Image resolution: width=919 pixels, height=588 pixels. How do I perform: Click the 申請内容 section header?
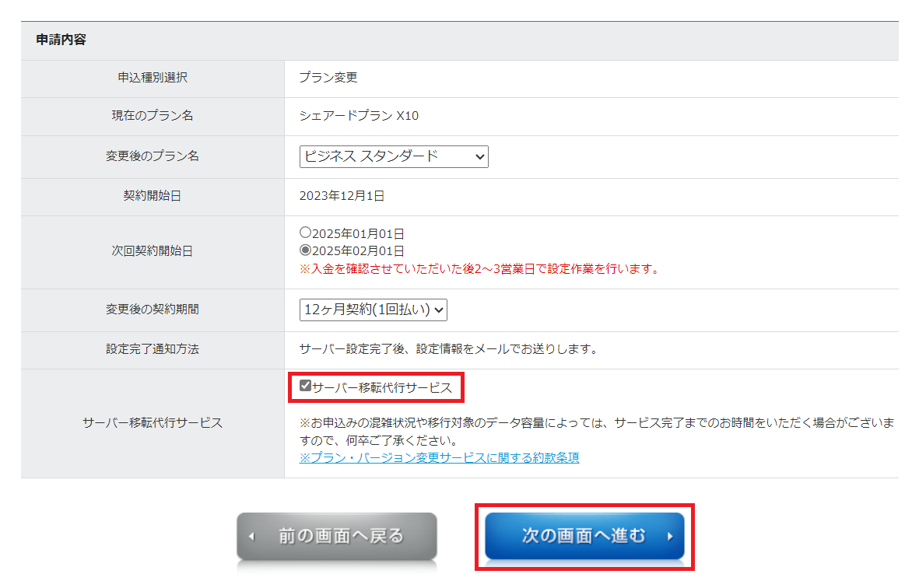coord(61,40)
